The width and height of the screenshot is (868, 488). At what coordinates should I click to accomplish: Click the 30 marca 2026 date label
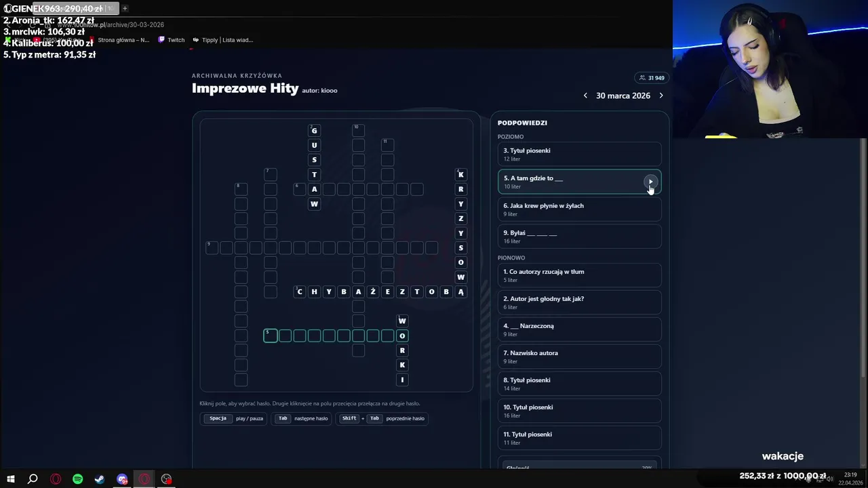point(623,96)
